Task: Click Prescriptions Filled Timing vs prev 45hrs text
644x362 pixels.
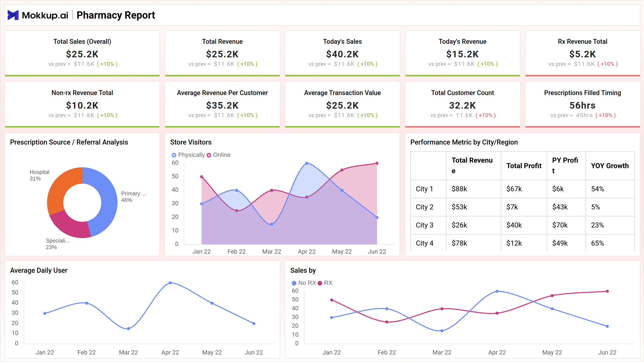Action: 572,115
